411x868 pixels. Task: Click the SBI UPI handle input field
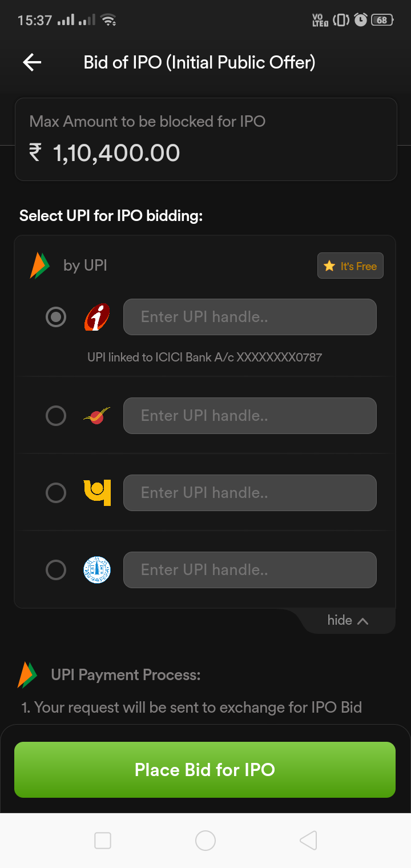coord(250,570)
